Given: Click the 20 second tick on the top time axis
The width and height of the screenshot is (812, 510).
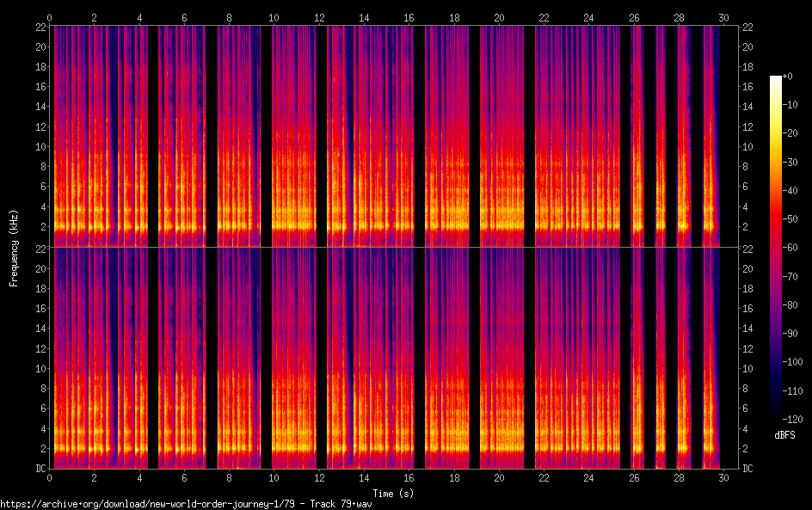Looking at the screenshot, I should click(499, 17).
